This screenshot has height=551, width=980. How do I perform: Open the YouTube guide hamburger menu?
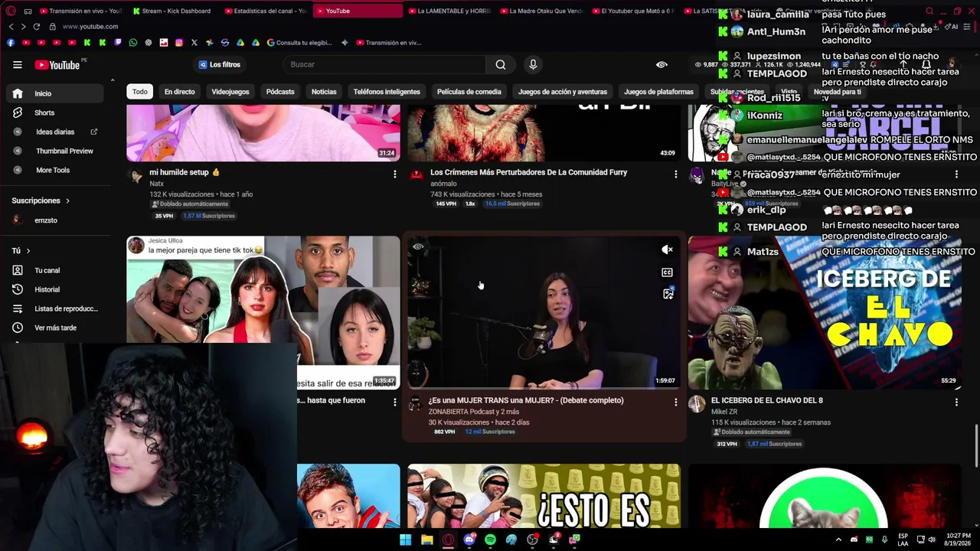pos(17,65)
